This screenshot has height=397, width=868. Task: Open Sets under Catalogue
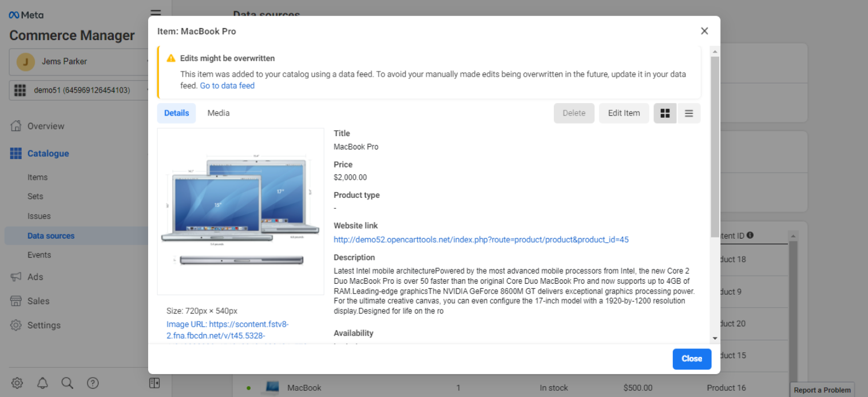[x=35, y=196]
